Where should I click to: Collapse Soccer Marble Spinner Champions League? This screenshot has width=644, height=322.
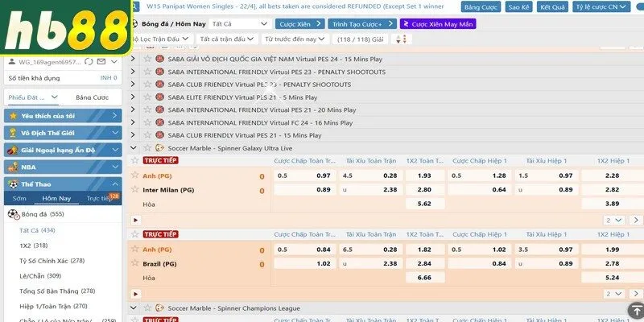[x=133, y=308]
